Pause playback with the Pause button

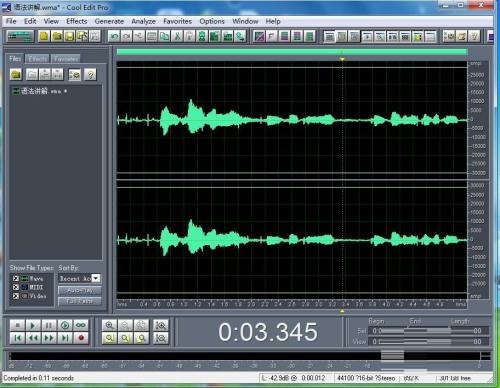tap(49, 325)
